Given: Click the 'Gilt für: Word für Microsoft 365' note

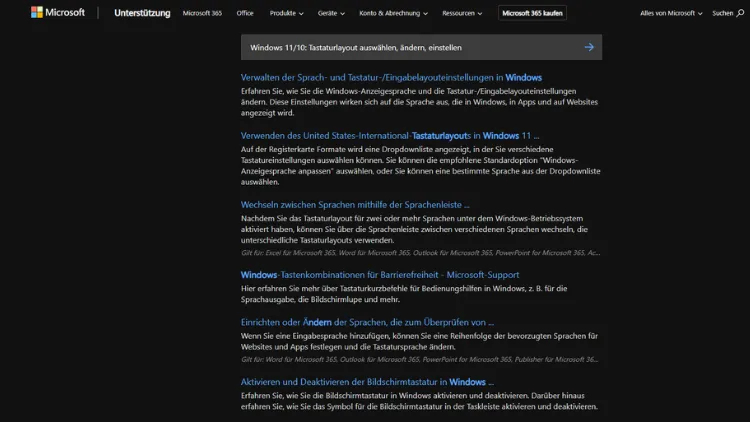Looking at the screenshot, I should click(419, 359).
